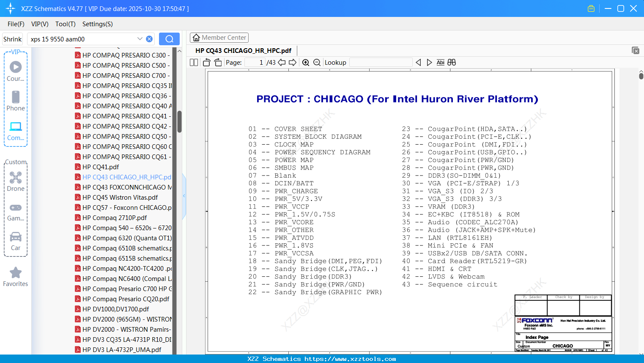Image resolution: width=644 pixels, height=363 pixels.
Task: Open HP COMPAQ PRESARIO CQ35 file
Action: pyautogui.click(x=123, y=85)
